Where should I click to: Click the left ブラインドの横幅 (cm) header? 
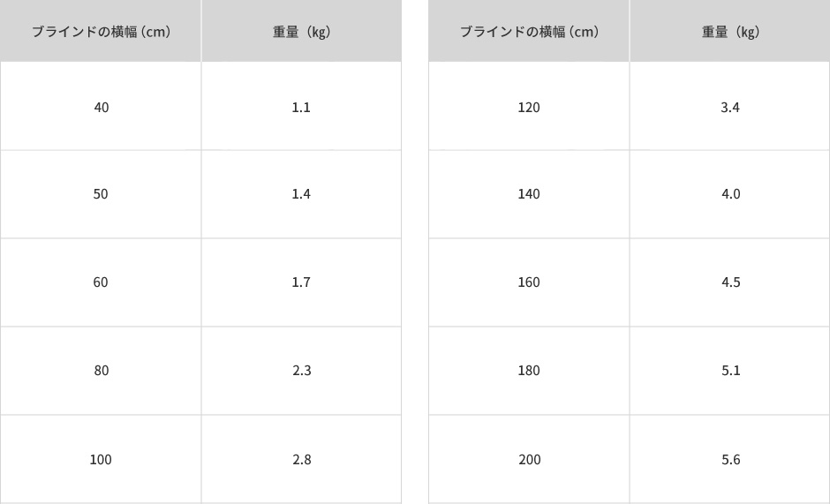click(x=101, y=31)
